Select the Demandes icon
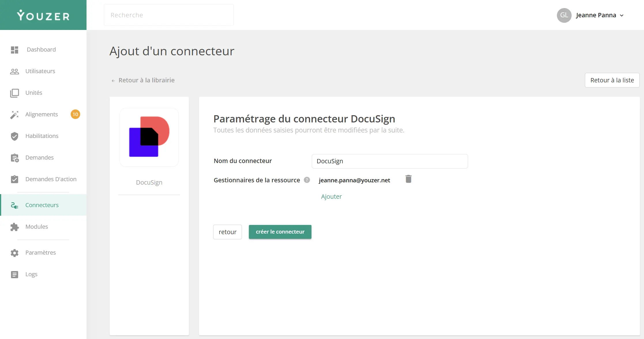 point(14,158)
